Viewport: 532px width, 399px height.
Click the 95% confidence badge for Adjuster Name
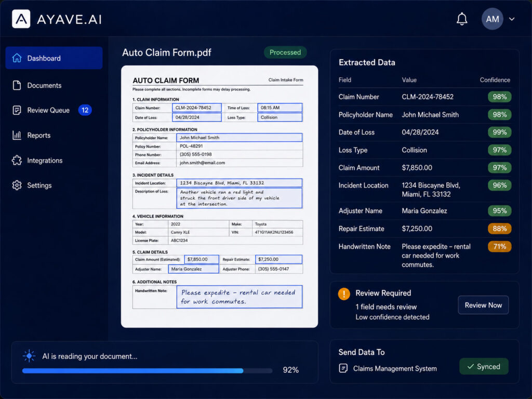pyautogui.click(x=499, y=211)
